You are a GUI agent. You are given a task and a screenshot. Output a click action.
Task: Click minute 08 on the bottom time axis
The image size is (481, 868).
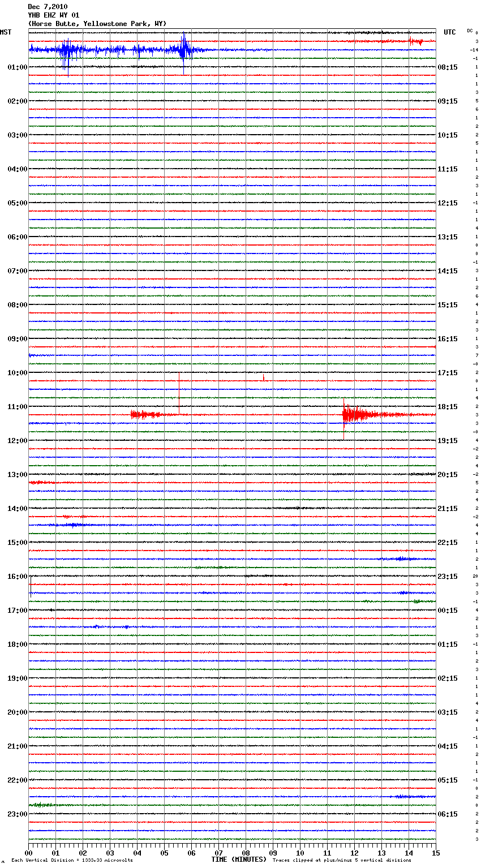point(246,853)
